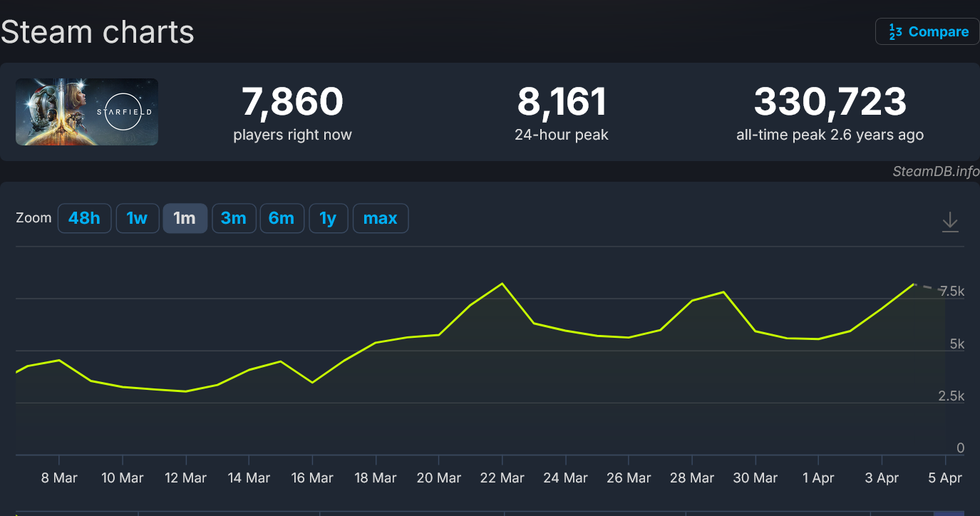Click the chart download arrow icon
This screenshot has height=516, width=980.
tap(949, 222)
